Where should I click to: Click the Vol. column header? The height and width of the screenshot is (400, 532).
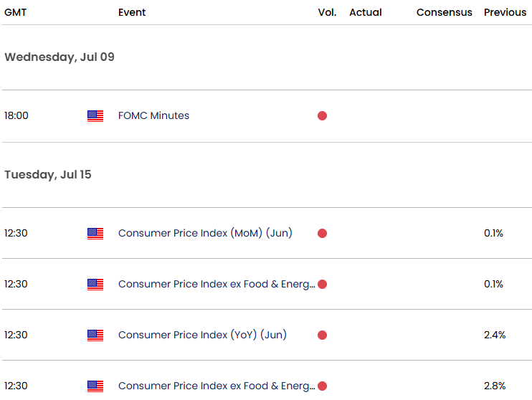coord(327,12)
